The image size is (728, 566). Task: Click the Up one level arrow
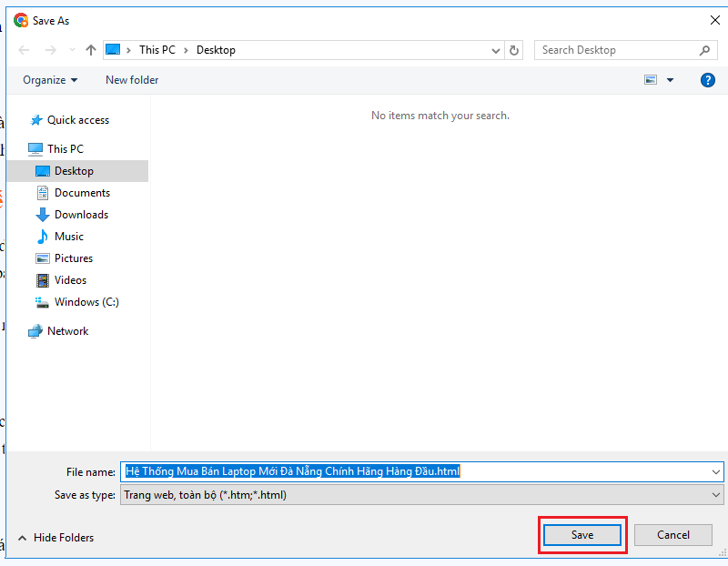point(90,50)
